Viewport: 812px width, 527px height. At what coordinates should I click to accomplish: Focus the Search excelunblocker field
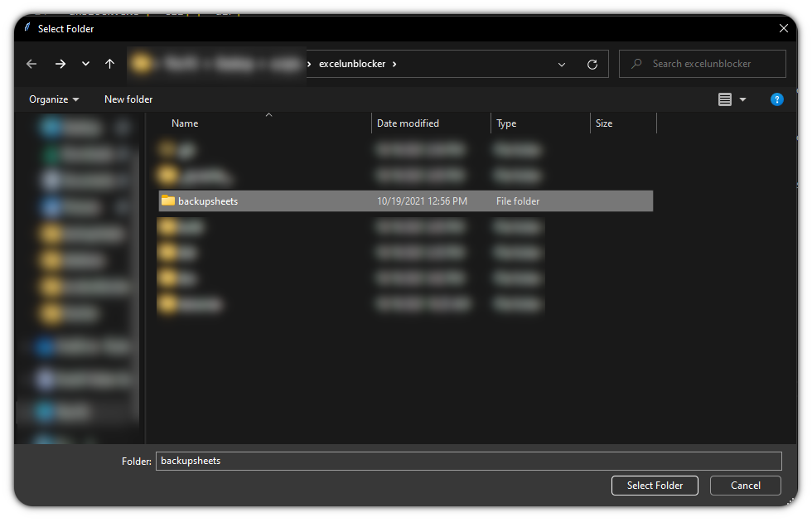coord(703,64)
